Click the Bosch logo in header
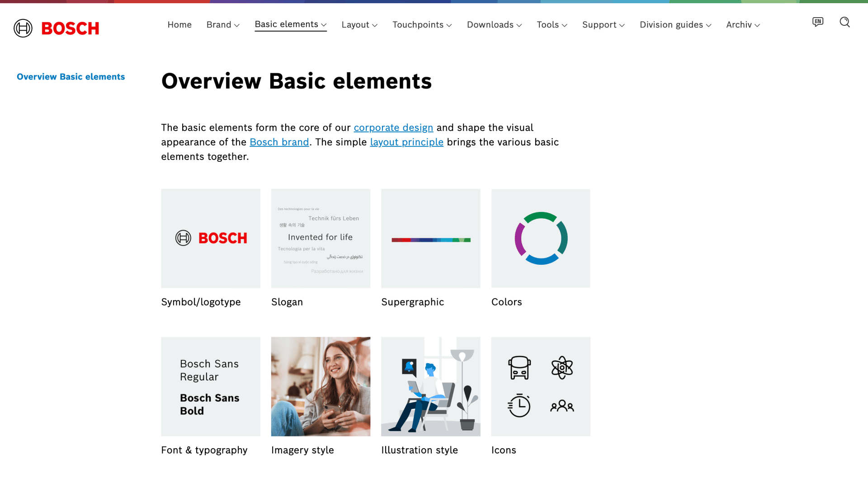Screen dimensions: 868x488 57,28
